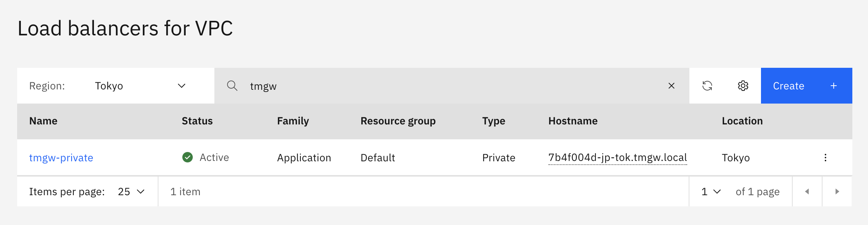Screen dimensions: 868x225
Task: Sort by Status column header
Action: point(197,121)
